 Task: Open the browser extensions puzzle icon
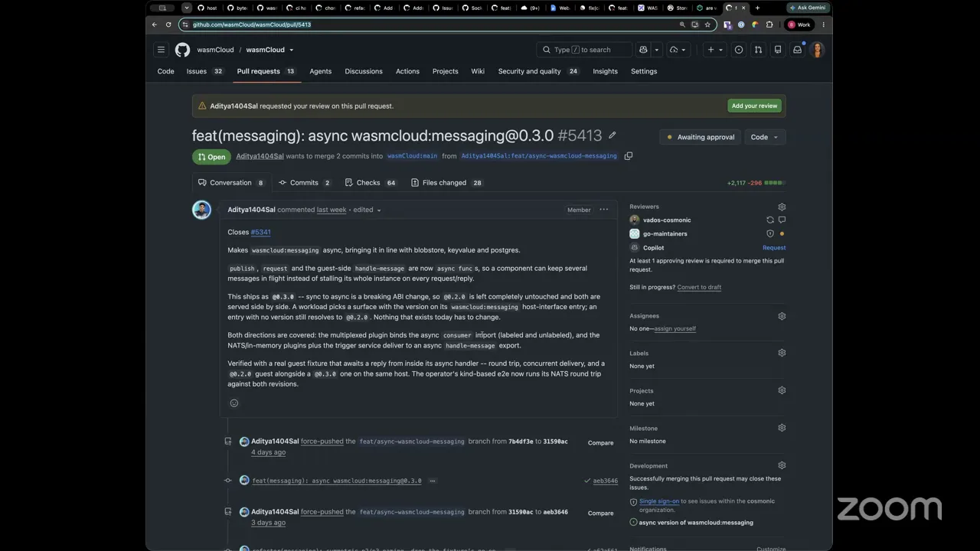[x=769, y=24]
